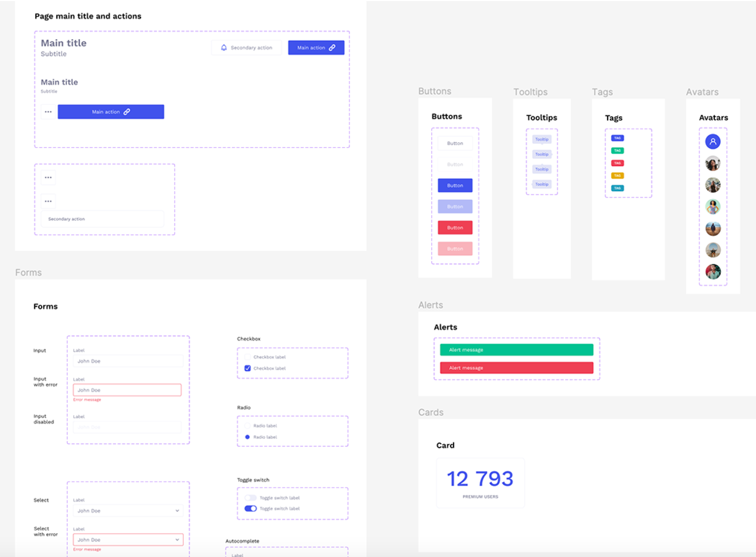Image resolution: width=756 pixels, height=557 pixels.
Task: Turn on the off Toggle switch
Action: pos(250,498)
